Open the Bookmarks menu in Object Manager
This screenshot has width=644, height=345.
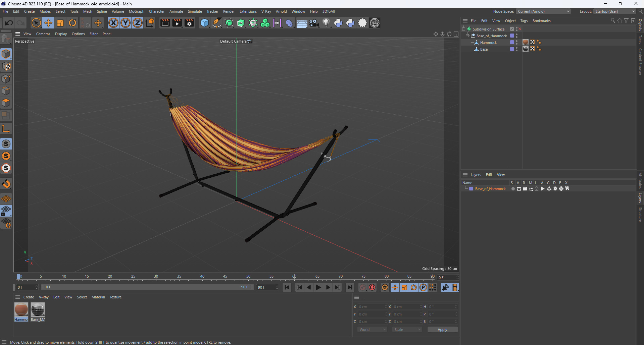click(541, 21)
